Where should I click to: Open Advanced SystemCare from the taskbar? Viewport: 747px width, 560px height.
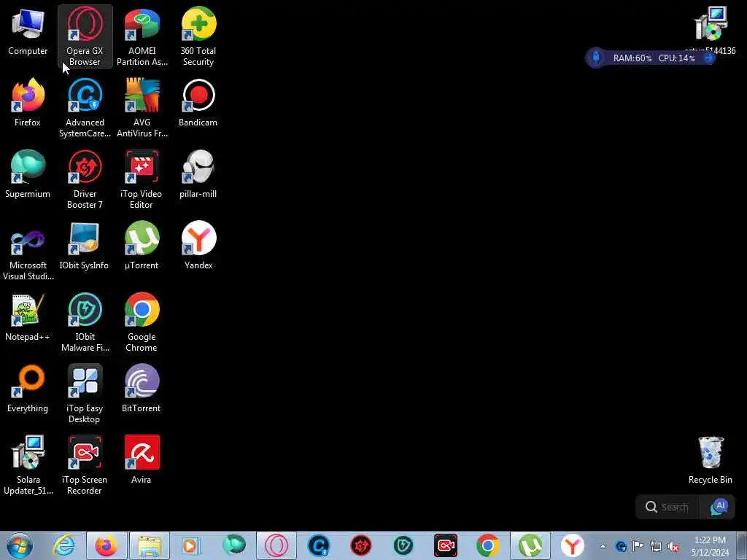(319, 545)
